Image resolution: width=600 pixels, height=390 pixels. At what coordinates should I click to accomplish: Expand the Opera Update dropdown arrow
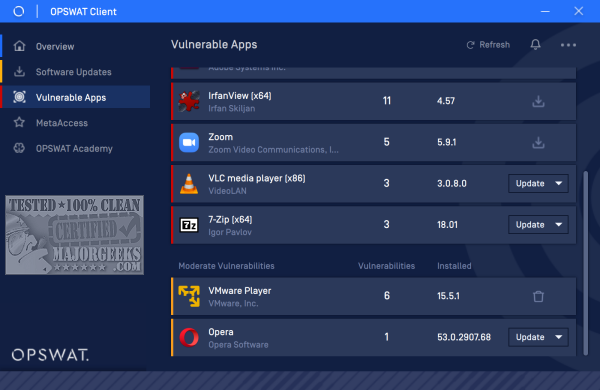pos(559,337)
